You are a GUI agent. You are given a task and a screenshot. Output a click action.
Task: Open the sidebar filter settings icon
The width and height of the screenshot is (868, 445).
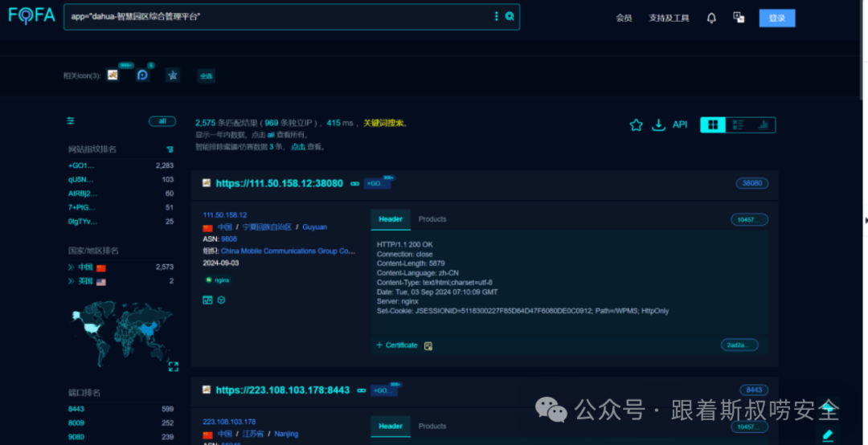click(70, 120)
